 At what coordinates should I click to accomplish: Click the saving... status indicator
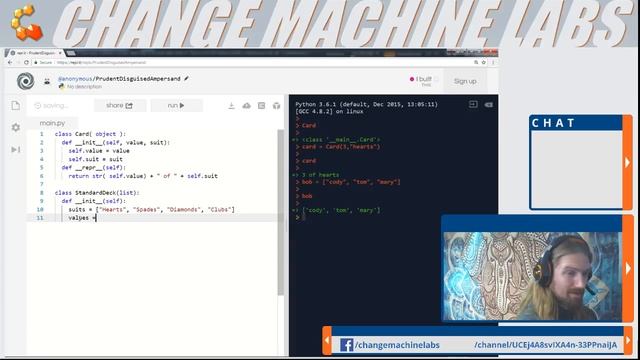point(51,105)
